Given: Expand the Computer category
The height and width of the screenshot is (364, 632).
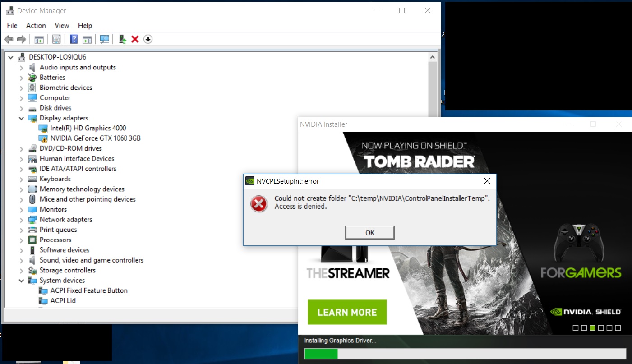Looking at the screenshot, I should tap(21, 98).
